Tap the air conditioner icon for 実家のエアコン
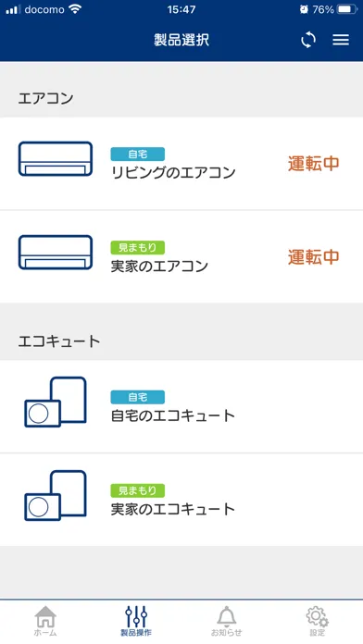The image size is (363, 644). (56, 253)
